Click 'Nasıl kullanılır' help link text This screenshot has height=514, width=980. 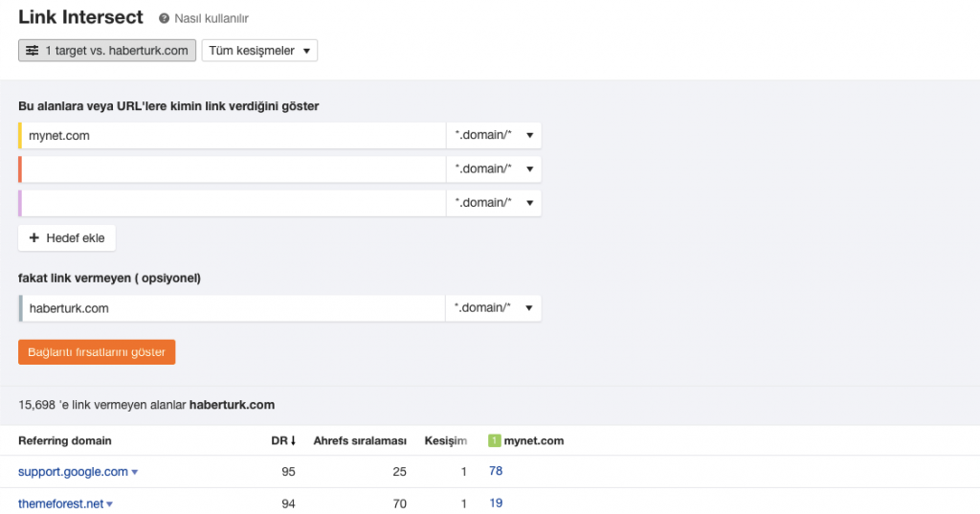tap(212, 19)
